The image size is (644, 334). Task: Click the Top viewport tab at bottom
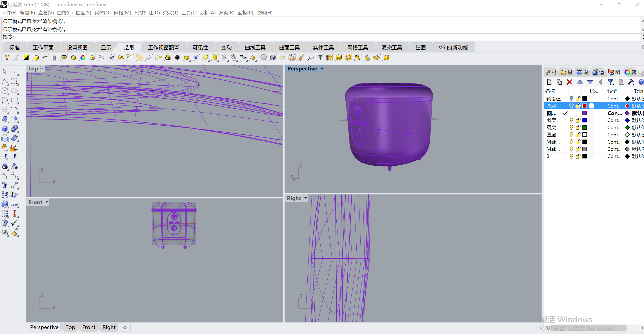pos(70,327)
